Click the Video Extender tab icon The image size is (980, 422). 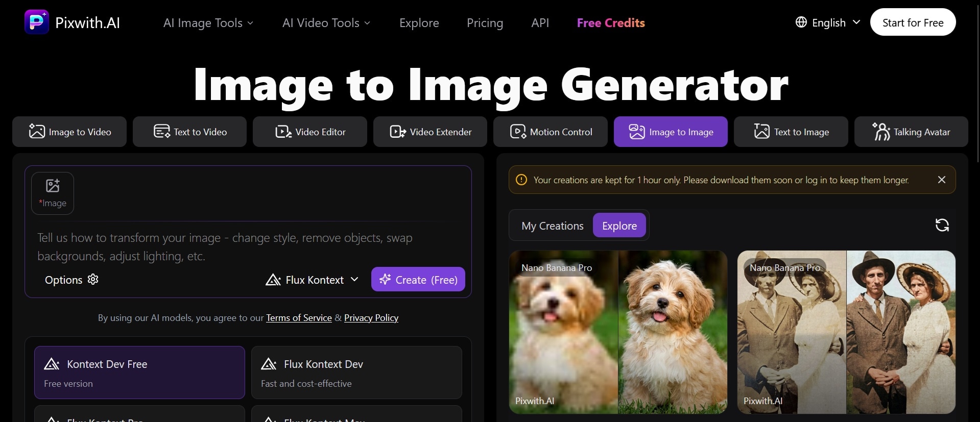click(x=398, y=132)
